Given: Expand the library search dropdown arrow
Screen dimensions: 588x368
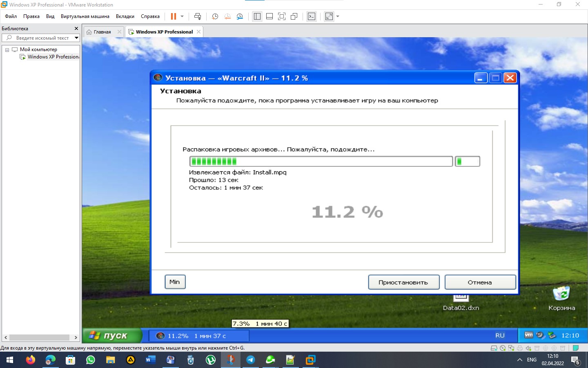Looking at the screenshot, I should tap(76, 38).
